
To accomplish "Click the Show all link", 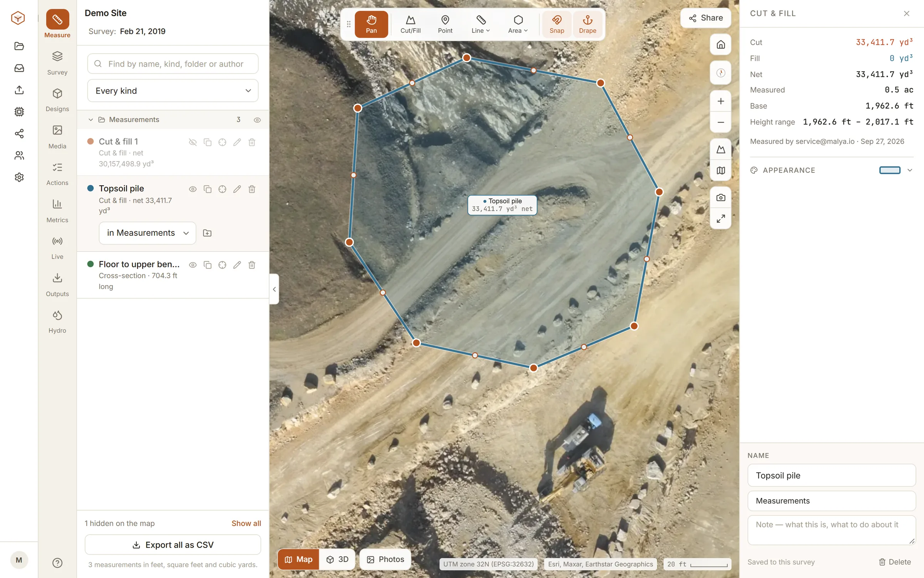I will [x=246, y=523].
